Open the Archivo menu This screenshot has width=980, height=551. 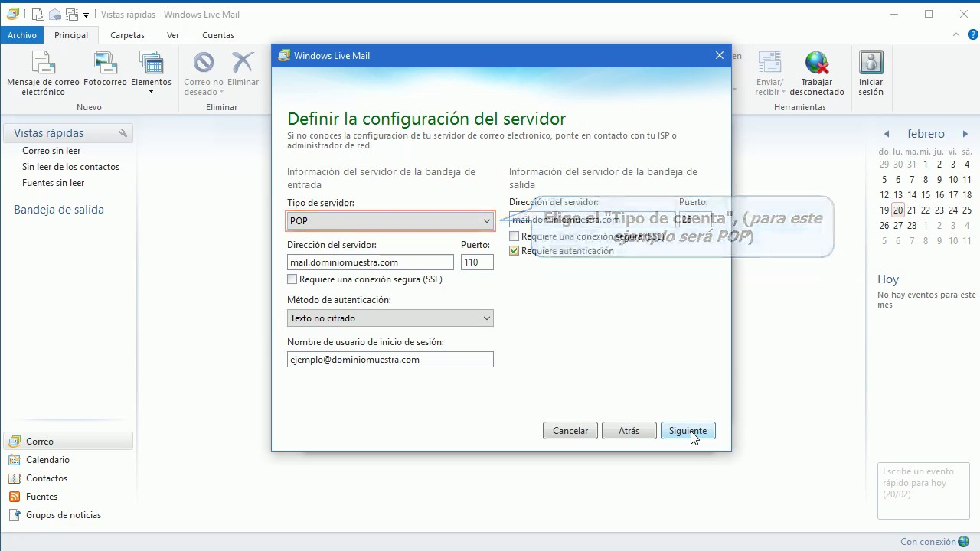coord(22,35)
